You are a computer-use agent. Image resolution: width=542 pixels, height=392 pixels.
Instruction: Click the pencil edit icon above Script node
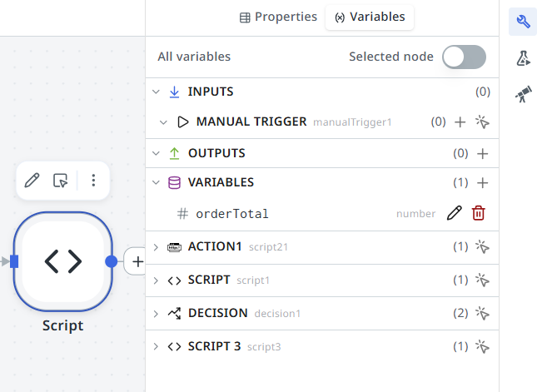tap(32, 180)
